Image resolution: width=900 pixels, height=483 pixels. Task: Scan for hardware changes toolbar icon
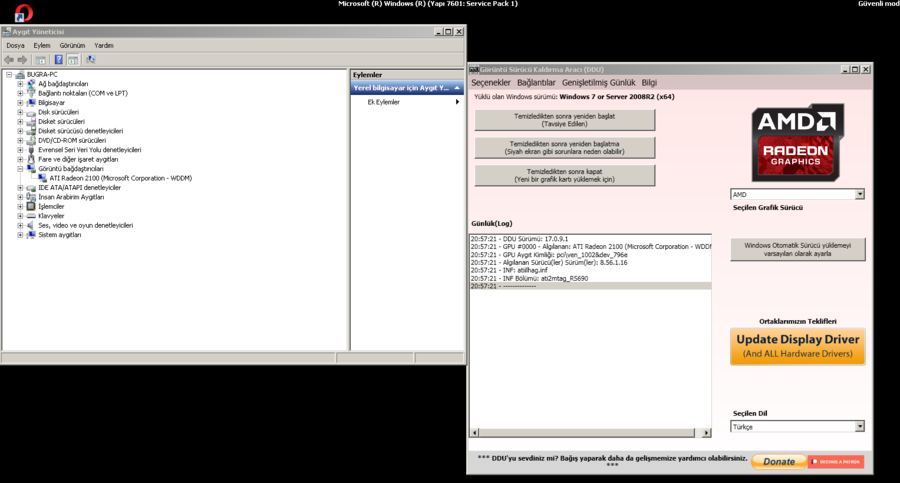tap(91, 60)
